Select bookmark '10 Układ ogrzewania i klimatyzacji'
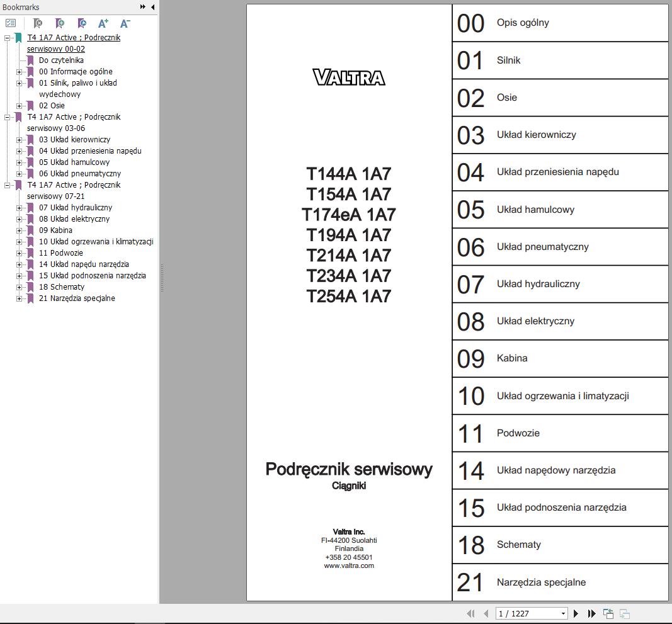This screenshot has width=672, height=624. pyautogui.click(x=96, y=242)
